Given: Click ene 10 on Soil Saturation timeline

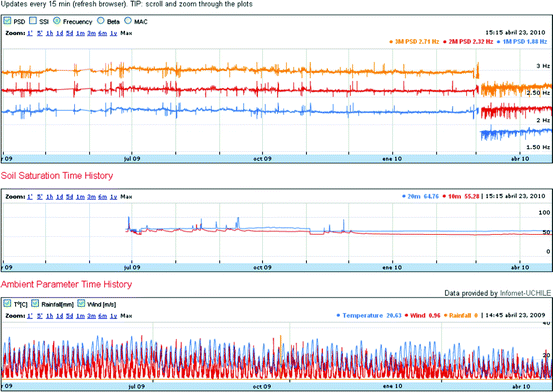Looking at the screenshot, I should (392, 267).
